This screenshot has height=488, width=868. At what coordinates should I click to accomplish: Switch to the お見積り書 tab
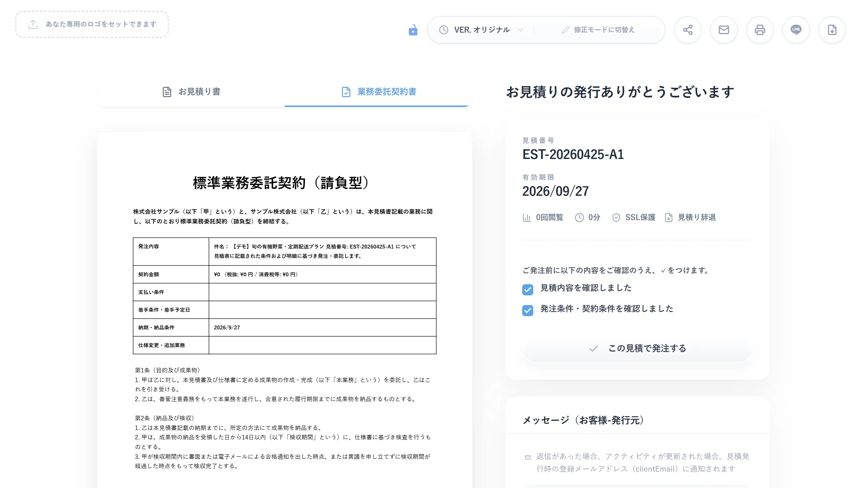[x=191, y=92]
